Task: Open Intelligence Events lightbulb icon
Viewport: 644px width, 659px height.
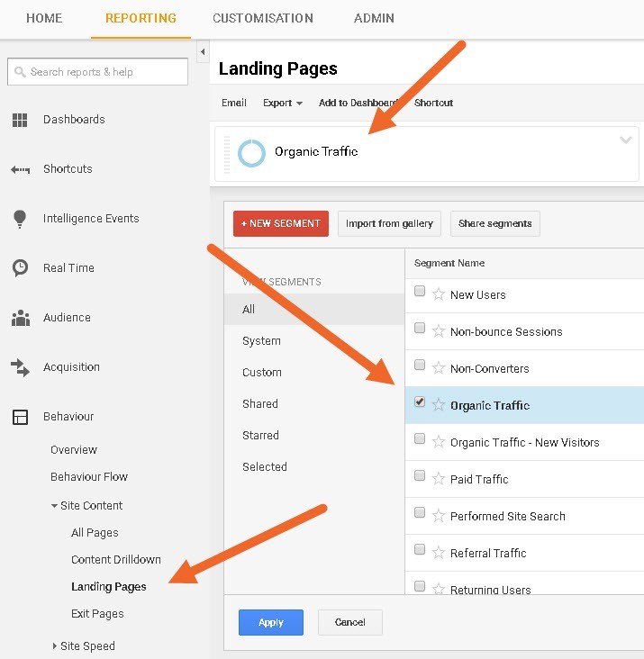Action: (x=20, y=219)
